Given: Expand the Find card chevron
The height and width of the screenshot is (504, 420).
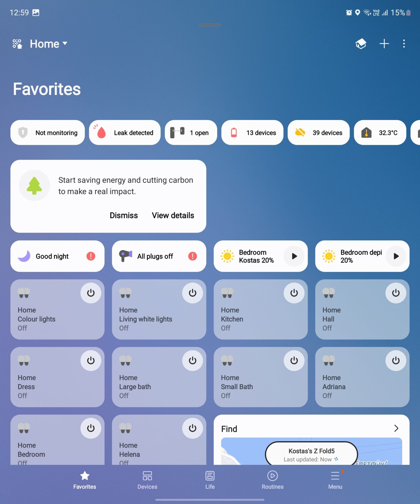Looking at the screenshot, I should click(x=396, y=428).
